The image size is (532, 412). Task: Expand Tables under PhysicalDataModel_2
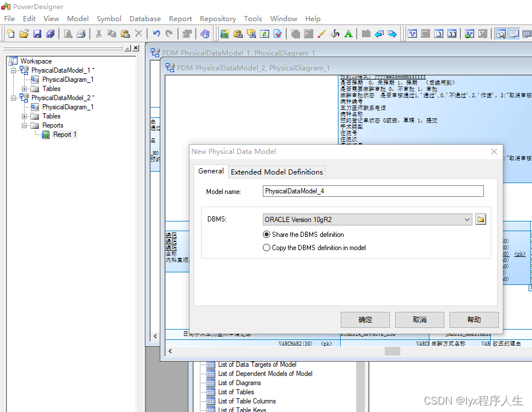[25, 116]
